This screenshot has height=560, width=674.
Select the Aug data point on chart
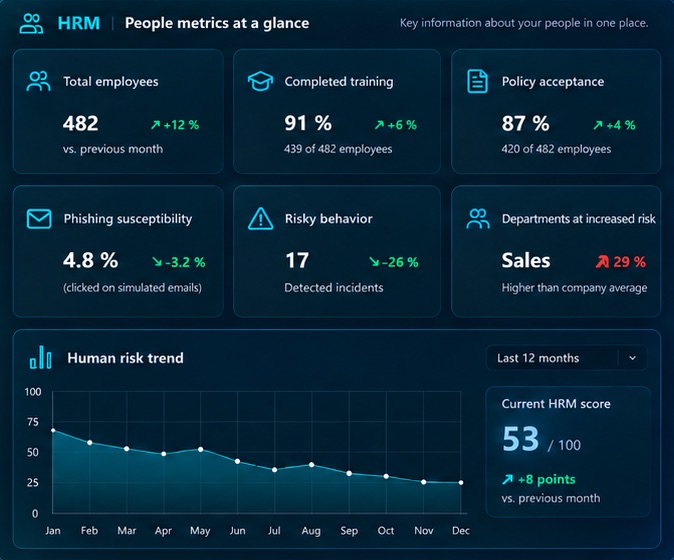pyautogui.click(x=312, y=465)
